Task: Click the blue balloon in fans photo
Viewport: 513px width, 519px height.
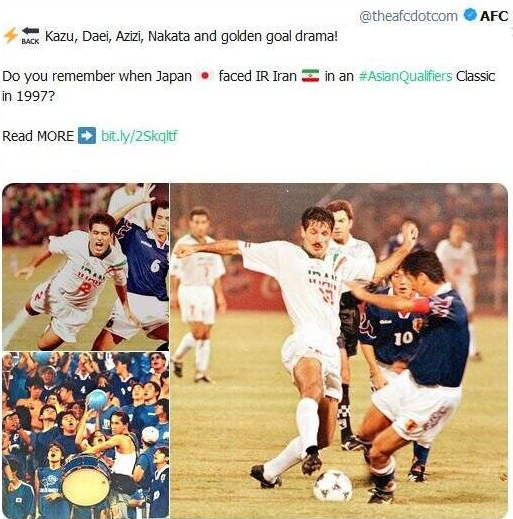Action: pyautogui.click(x=97, y=400)
